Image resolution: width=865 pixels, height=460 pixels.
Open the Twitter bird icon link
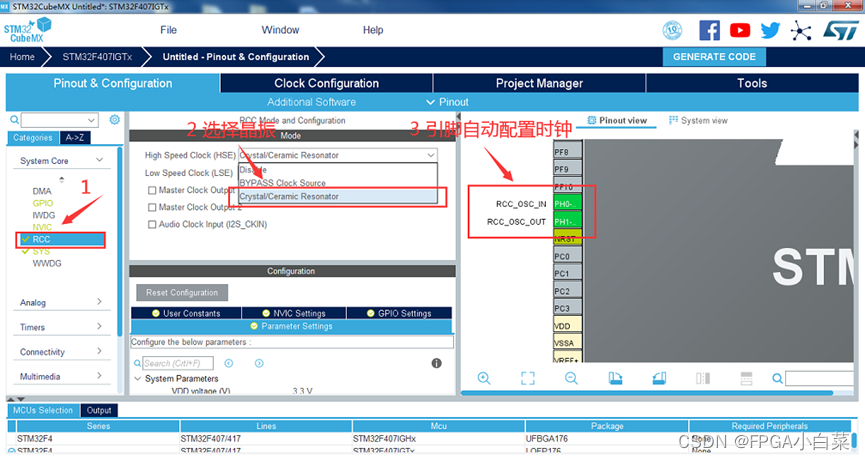pyautogui.click(x=770, y=30)
